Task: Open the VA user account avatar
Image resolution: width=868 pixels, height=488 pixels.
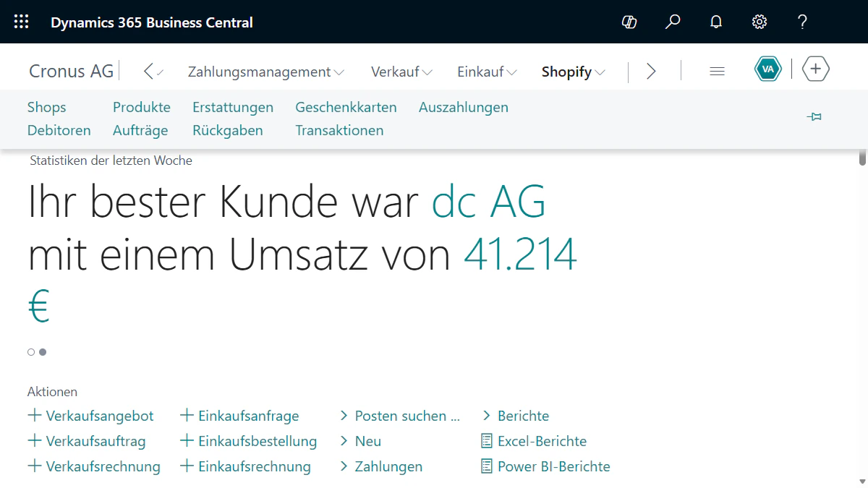Action: point(768,69)
